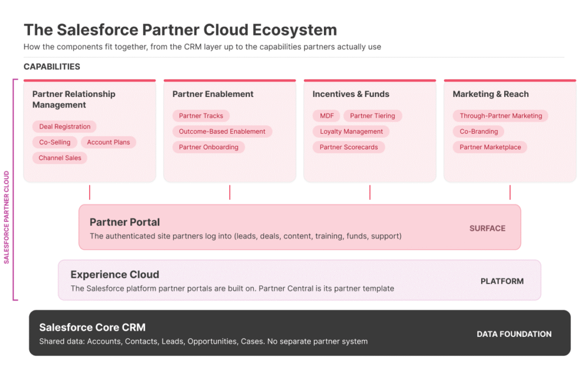
Task: Click the DATA FOUNDATION label
Action: click(x=514, y=334)
